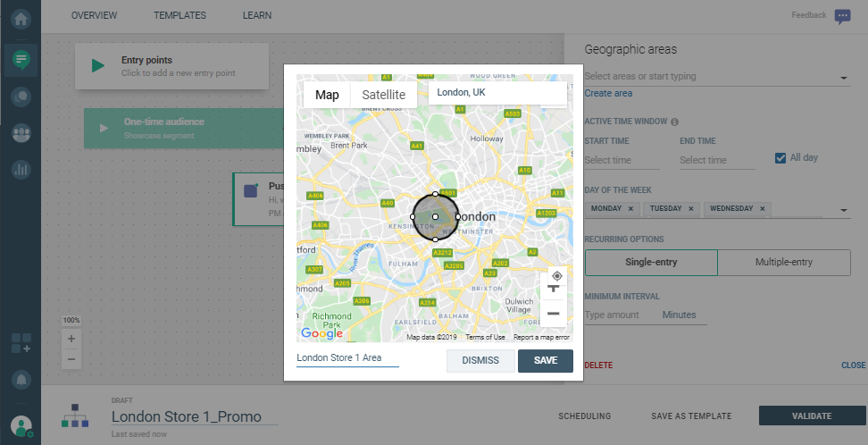Click the Google logo on the map

(x=321, y=333)
